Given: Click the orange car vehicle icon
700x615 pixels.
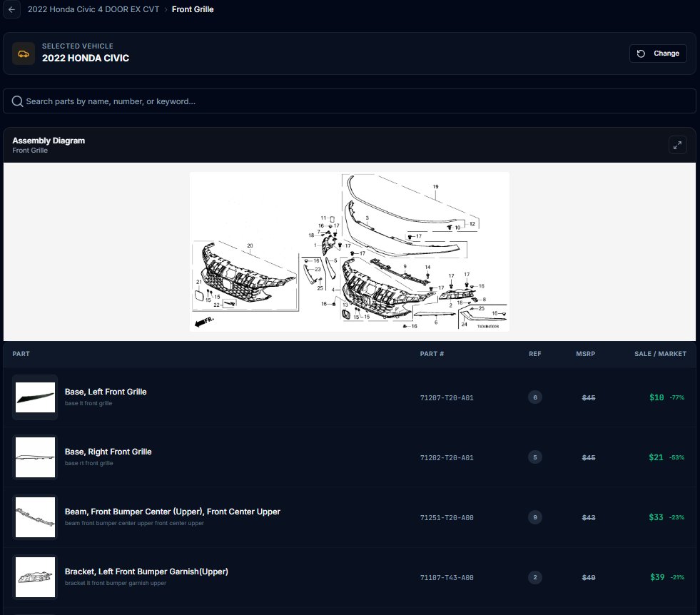Looking at the screenshot, I should (24, 54).
